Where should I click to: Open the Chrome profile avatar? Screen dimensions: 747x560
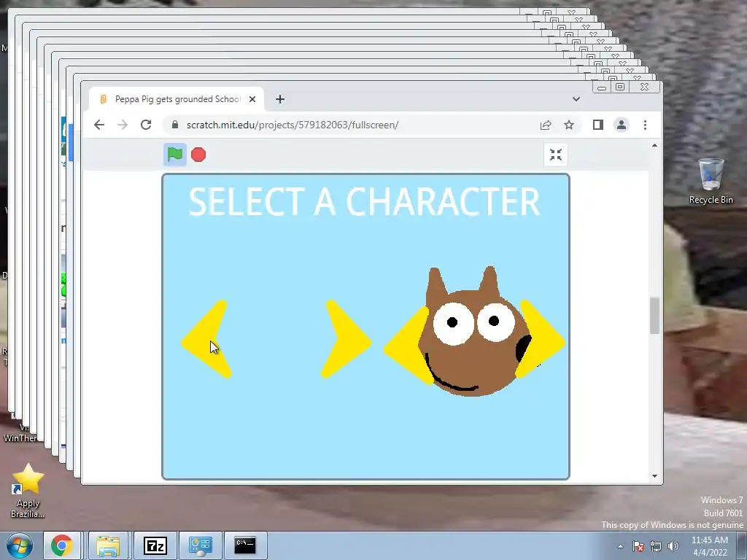(x=622, y=125)
